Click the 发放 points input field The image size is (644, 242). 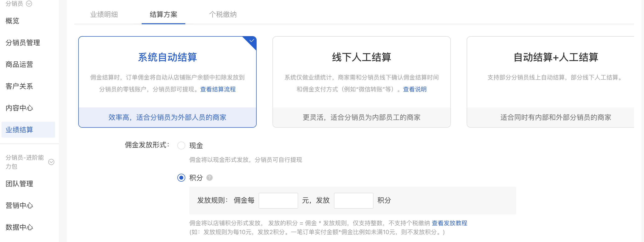point(353,200)
